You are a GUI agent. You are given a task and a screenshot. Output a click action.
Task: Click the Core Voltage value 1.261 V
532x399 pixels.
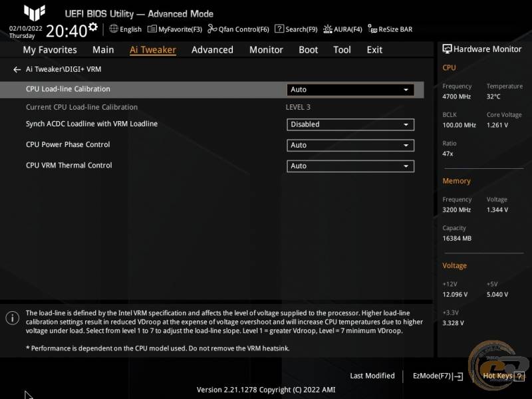(497, 125)
